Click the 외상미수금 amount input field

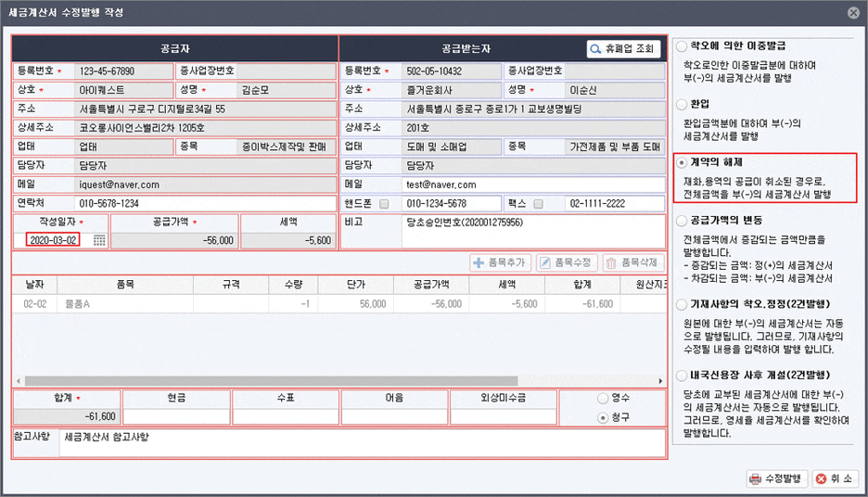[504, 416]
